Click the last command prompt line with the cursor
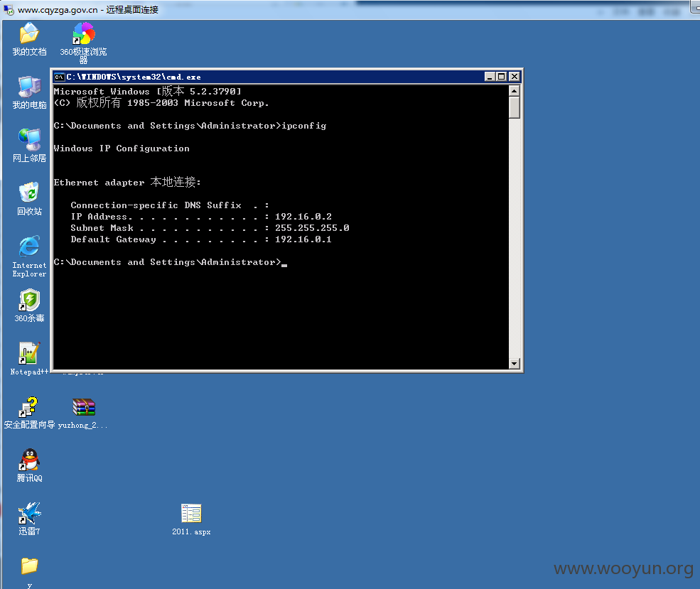This screenshot has width=700, height=589. click(x=170, y=262)
